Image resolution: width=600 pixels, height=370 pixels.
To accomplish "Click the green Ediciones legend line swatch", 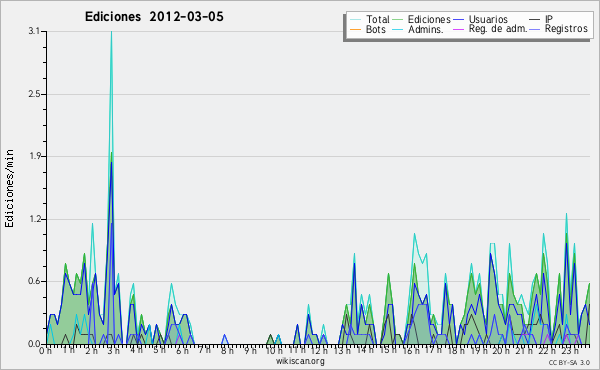I will [x=398, y=20].
